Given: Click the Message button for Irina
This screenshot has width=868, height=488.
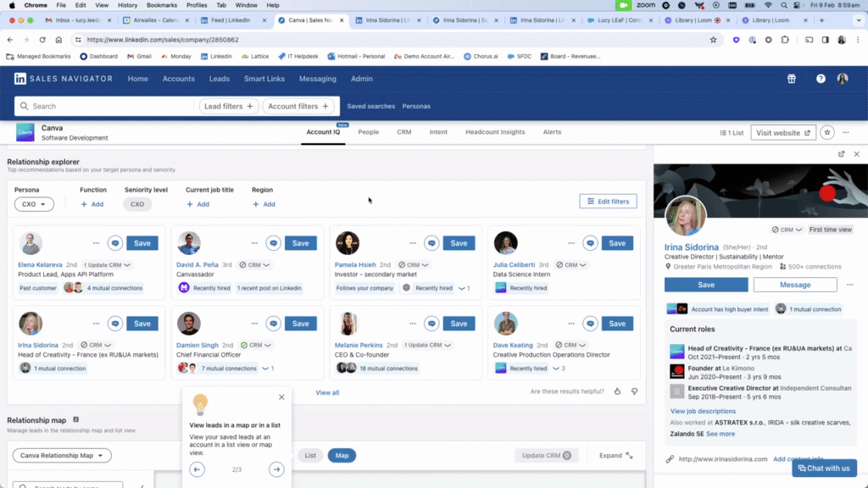Looking at the screenshot, I should pos(795,285).
